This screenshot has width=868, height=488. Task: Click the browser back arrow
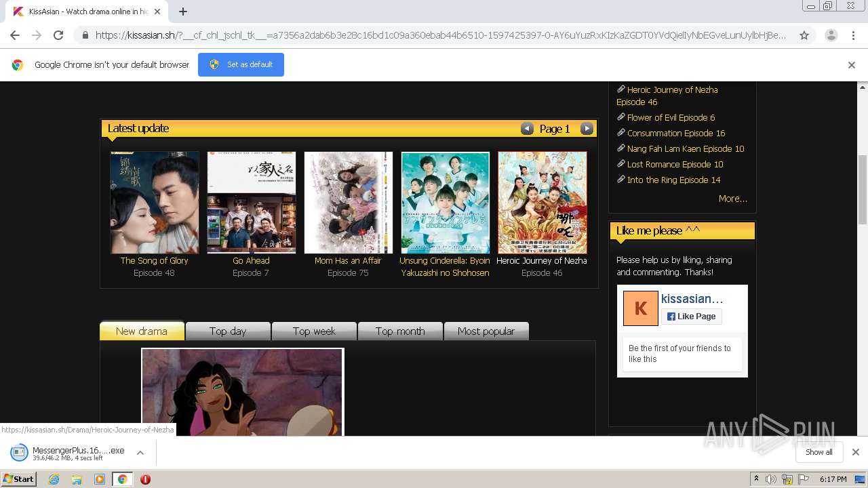[x=15, y=35]
